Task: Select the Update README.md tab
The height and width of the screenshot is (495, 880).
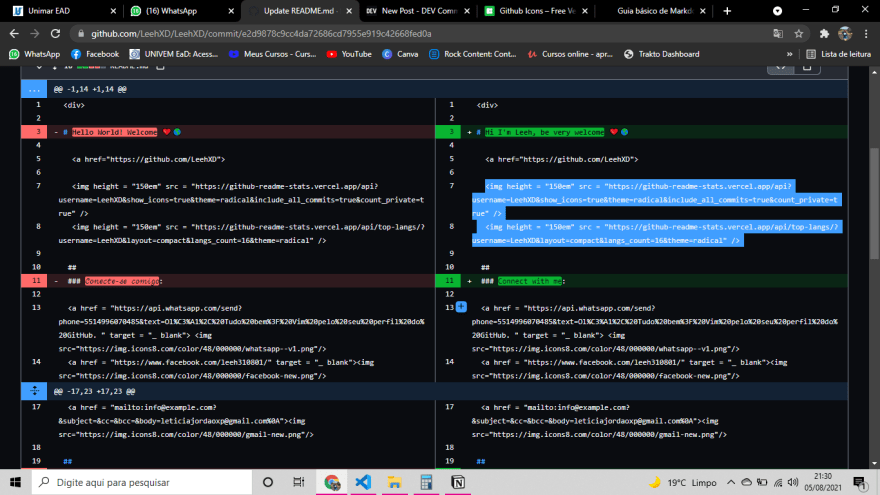Action: click(x=298, y=11)
